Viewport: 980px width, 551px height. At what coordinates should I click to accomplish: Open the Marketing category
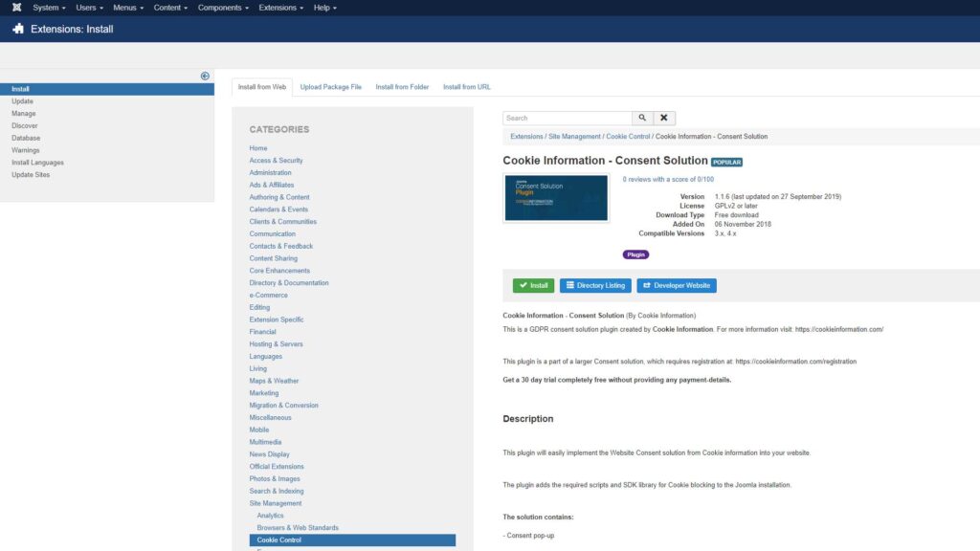pyautogui.click(x=264, y=393)
